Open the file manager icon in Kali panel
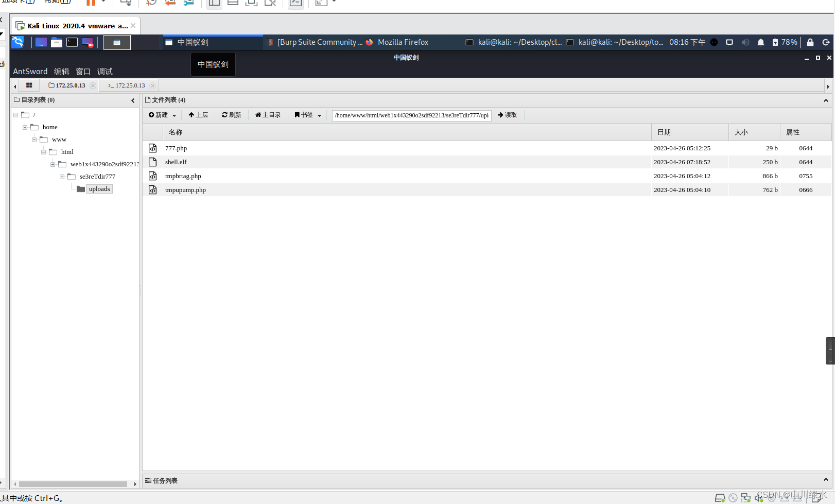Viewport: 835px width, 504px height. (57, 42)
